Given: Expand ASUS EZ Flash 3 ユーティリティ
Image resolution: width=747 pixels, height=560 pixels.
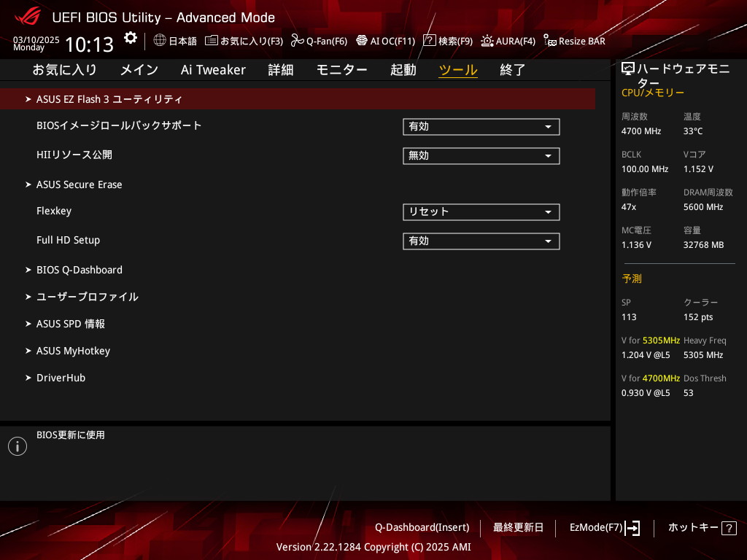Looking at the screenshot, I should [298, 99].
